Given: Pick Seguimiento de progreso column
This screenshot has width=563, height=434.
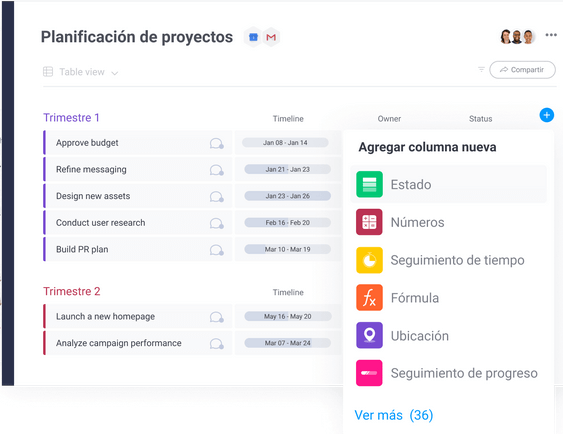Looking at the screenshot, I should [x=448, y=373].
